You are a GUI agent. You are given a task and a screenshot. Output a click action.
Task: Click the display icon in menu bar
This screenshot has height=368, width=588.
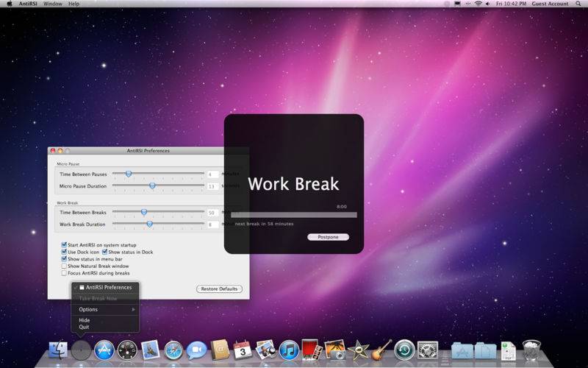(457, 4)
